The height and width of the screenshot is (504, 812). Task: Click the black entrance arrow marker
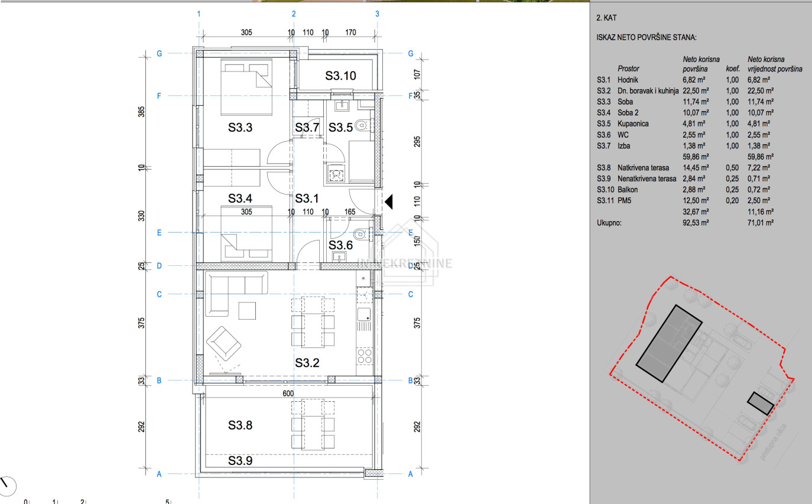tap(389, 202)
